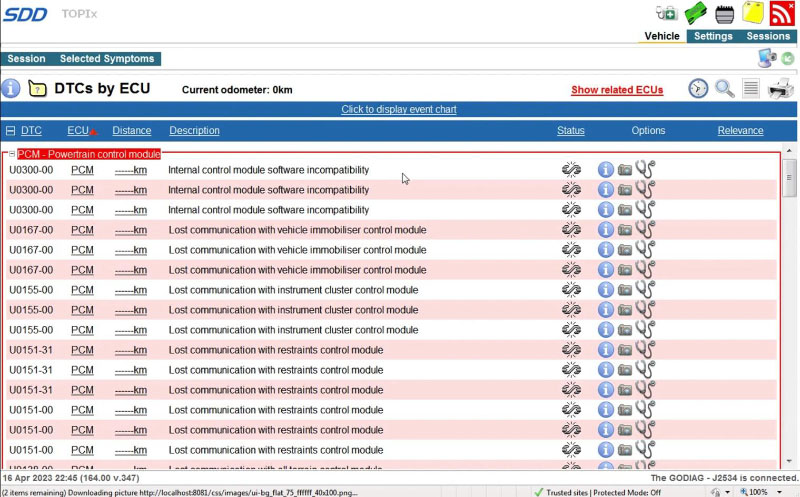Click stethoscope icon on second U0167-00 row
The width and height of the screenshot is (800, 497).
pyautogui.click(x=645, y=249)
